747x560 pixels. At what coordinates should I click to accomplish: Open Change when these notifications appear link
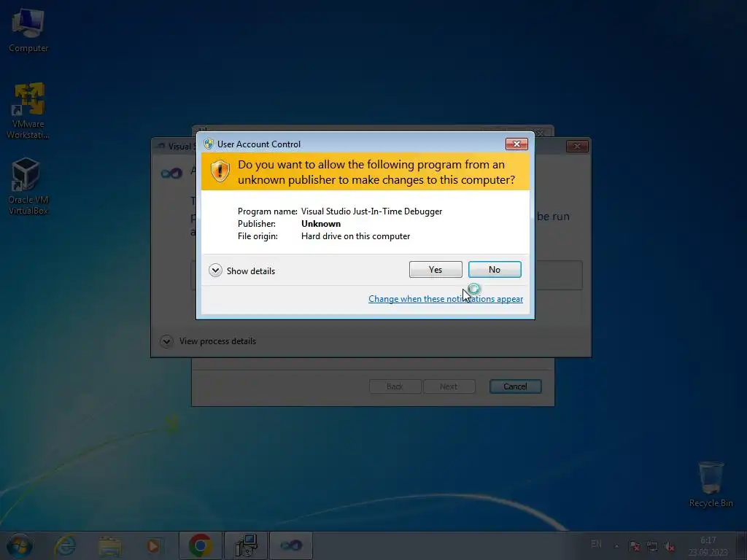(446, 298)
